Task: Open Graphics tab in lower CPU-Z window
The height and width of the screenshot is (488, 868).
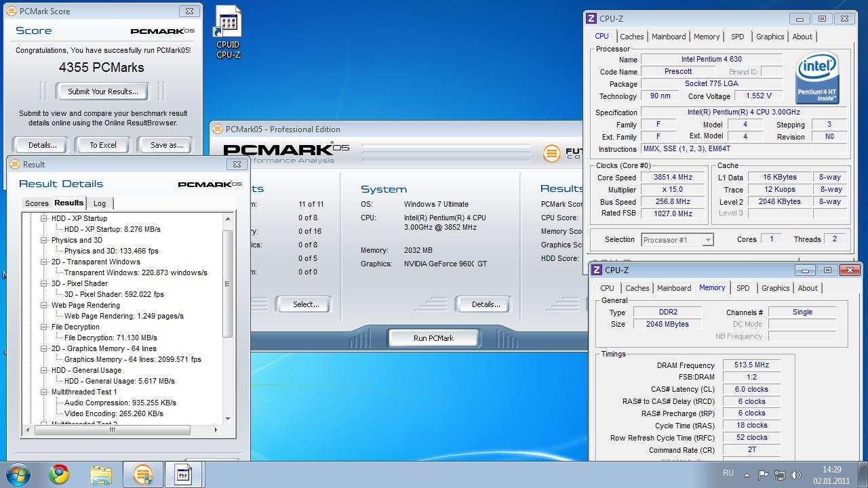Action: pos(775,288)
